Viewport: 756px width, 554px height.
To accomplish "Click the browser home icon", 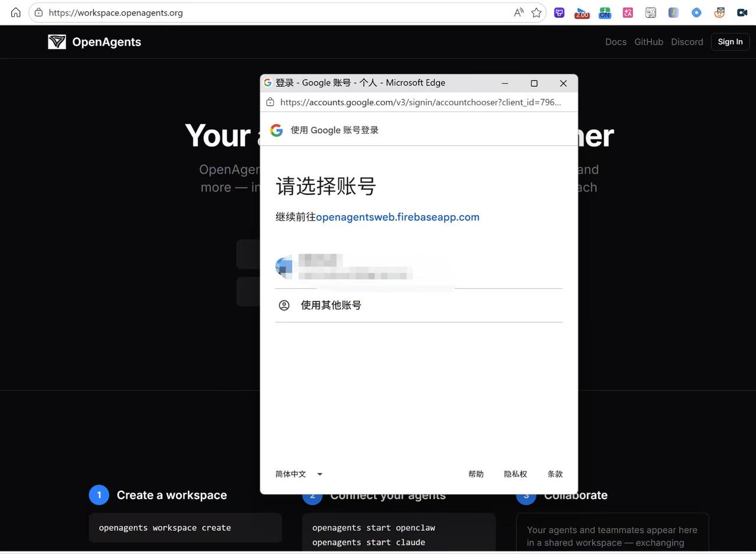I will pos(16,12).
